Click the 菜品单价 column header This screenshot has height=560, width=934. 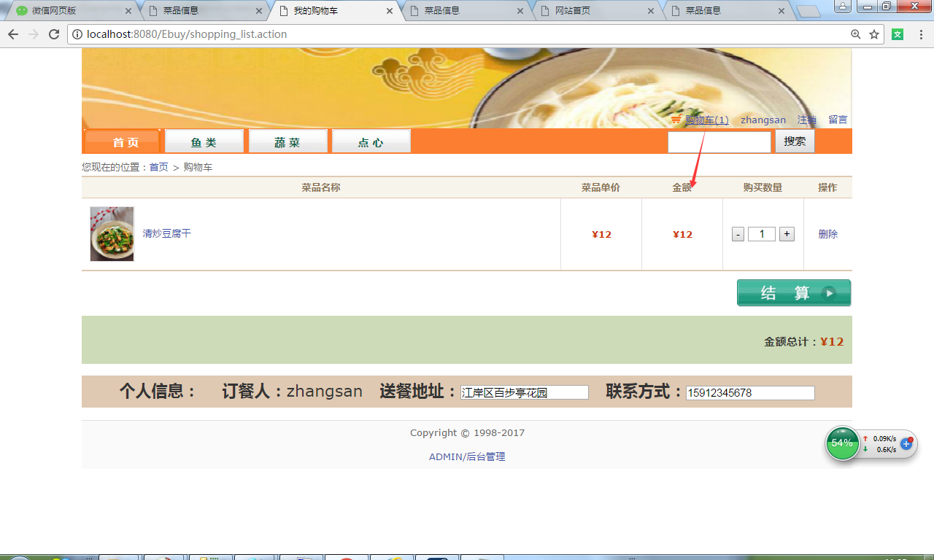click(601, 187)
